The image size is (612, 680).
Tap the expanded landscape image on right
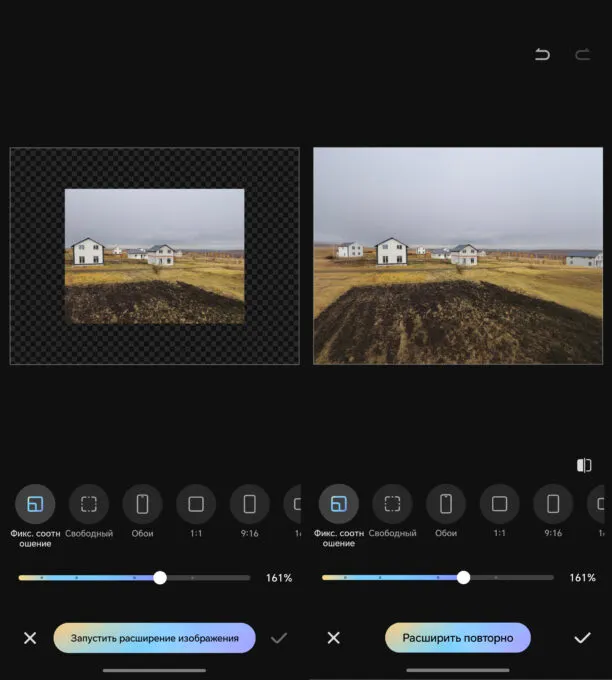point(458,256)
